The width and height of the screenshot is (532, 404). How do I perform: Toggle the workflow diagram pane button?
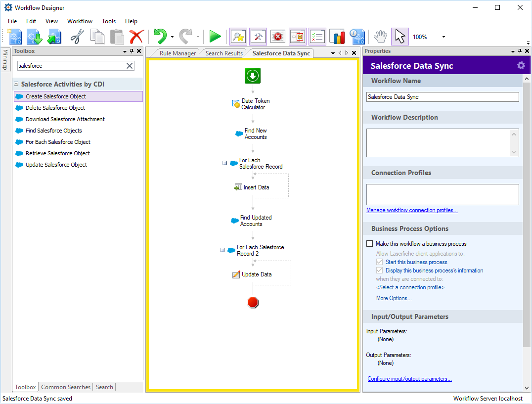tap(298, 37)
